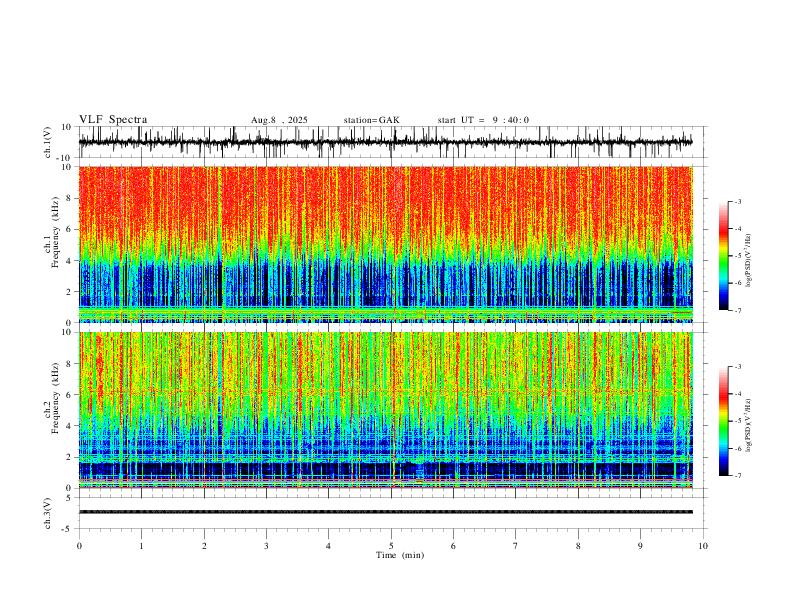
Task: Click the time axis tick label "8"
Action: tap(578, 546)
